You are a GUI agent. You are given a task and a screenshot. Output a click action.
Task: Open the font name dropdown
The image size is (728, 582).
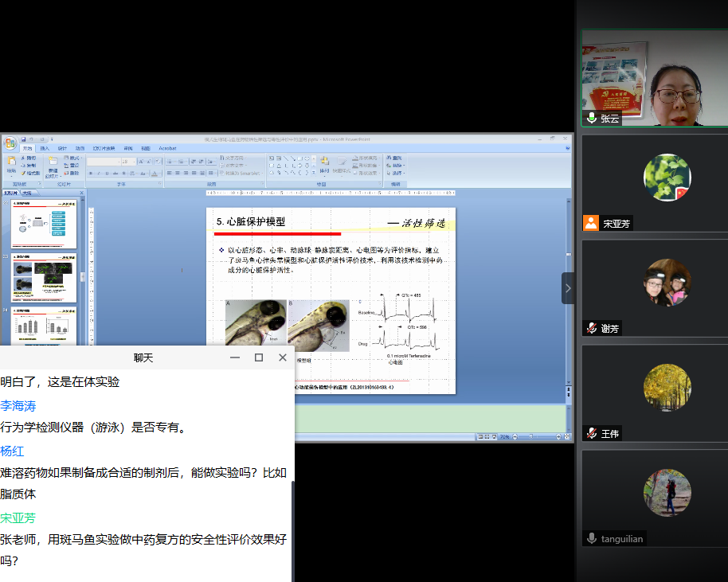click(x=119, y=162)
